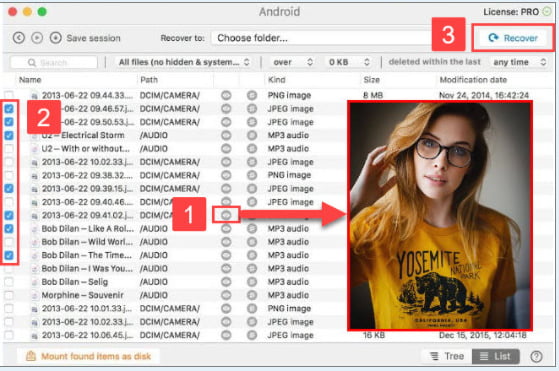Click the Dec 15, 2015, 12:04:18 date
The width and height of the screenshot is (559, 371).
pyautogui.click(x=483, y=335)
